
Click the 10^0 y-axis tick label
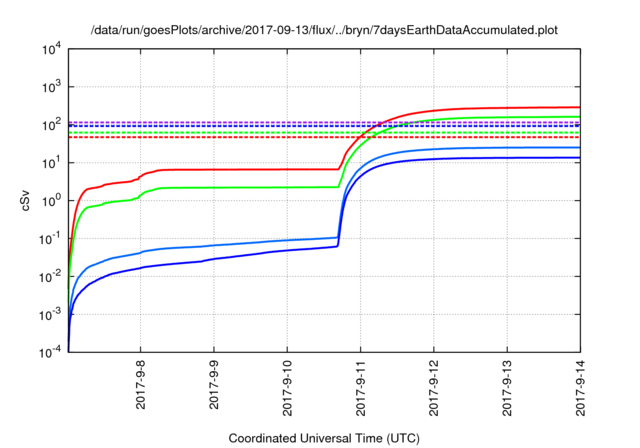click(x=52, y=201)
